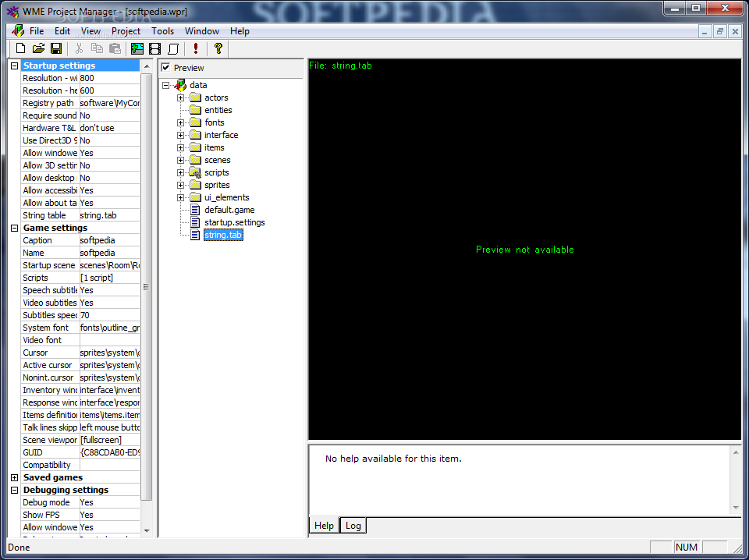
Task: Select the actors folder icon
Action: [195, 97]
